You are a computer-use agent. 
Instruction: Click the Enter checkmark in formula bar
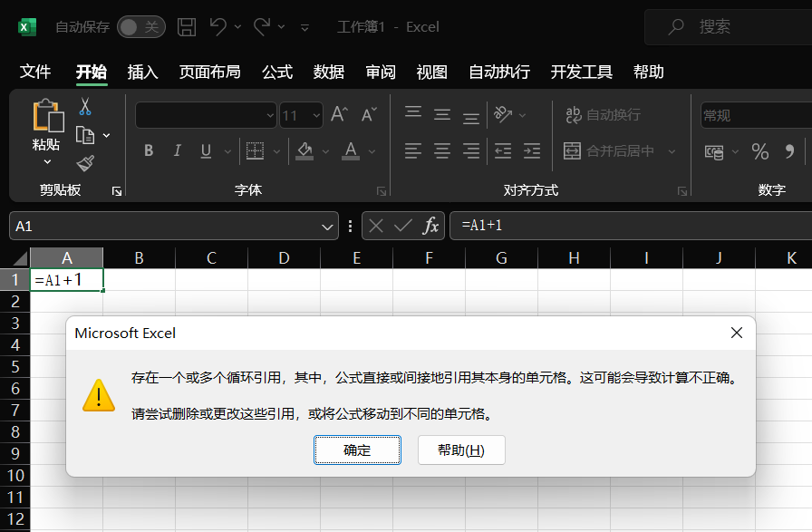[403, 226]
